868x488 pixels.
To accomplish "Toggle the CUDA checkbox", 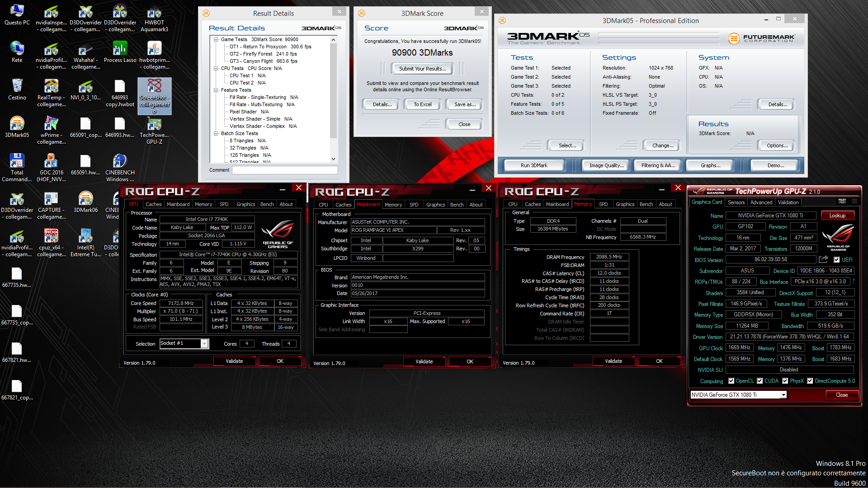I will click(760, 381).
